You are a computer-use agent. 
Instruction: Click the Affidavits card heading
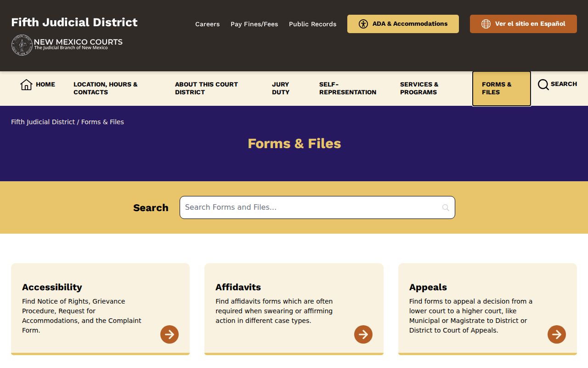tap(238, 287)
